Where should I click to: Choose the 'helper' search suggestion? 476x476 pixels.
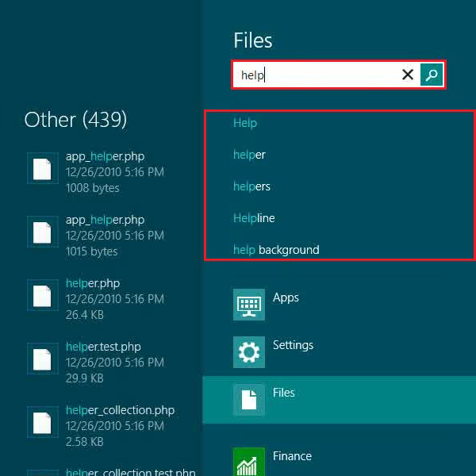249,155
